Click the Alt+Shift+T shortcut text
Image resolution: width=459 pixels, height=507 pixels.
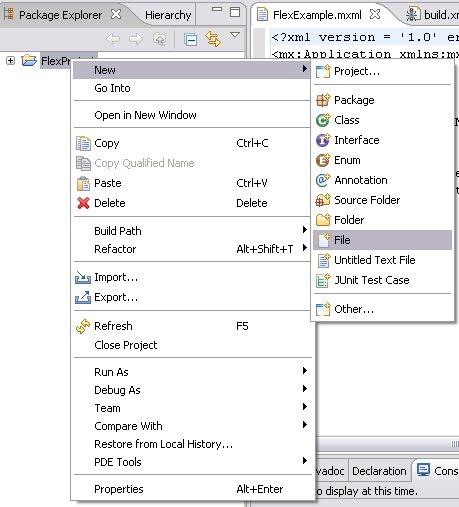[265, 249]
